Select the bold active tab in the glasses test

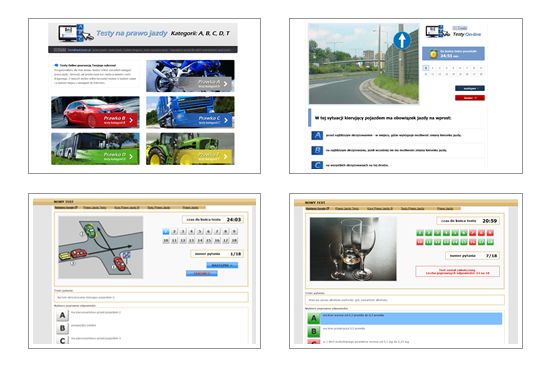(317, 208)
